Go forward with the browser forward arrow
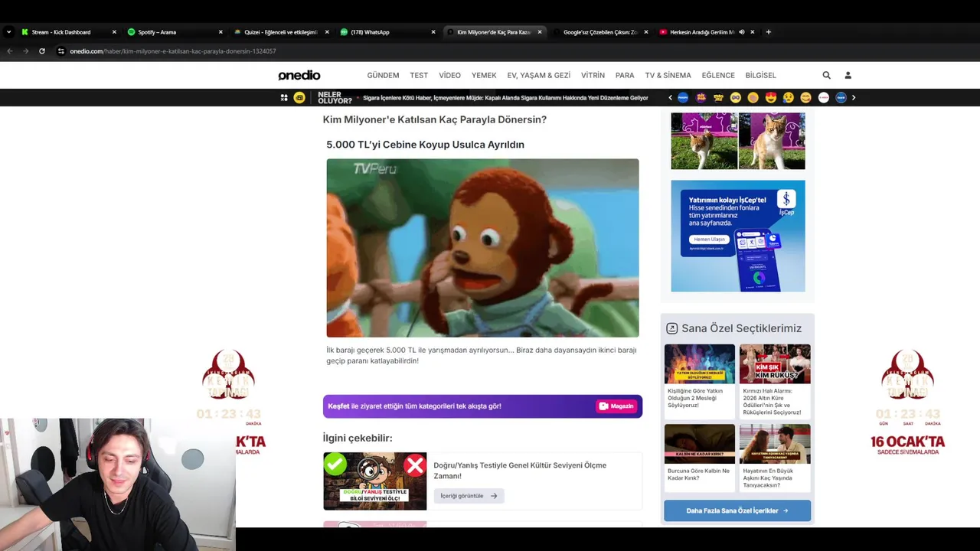 (25, 51)
